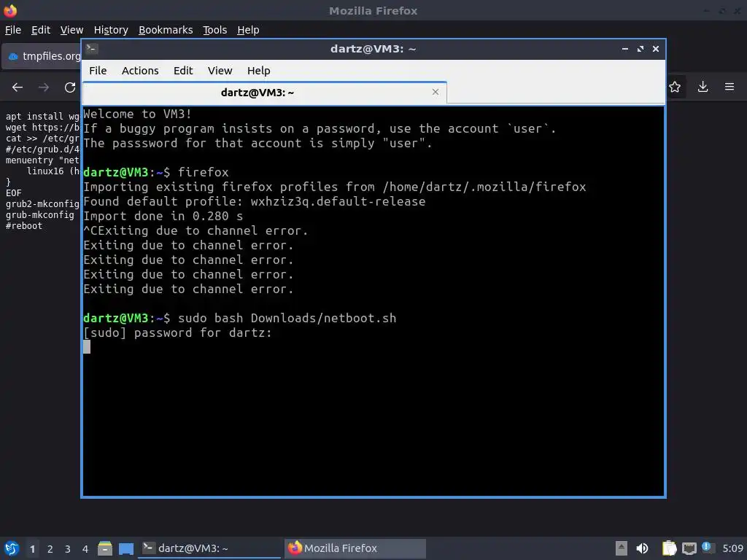Open Firefox History menu
This screenshot has height=560, width=747.
[x=111, y=30]
